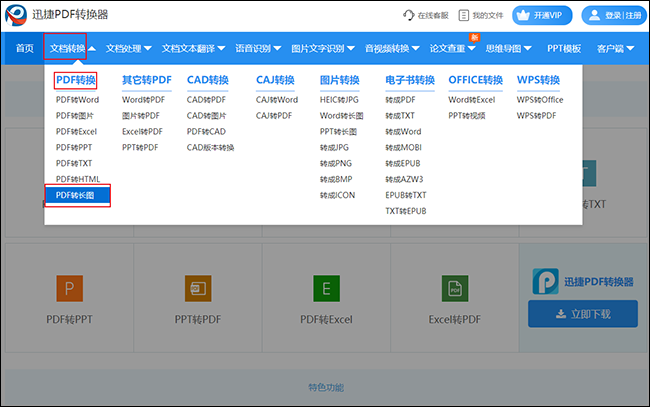Image resolution: width=650 pixels, height=407 pixels.
Task: Choose 转成AZW3 under 电子书转换
Action: (404, 179)
